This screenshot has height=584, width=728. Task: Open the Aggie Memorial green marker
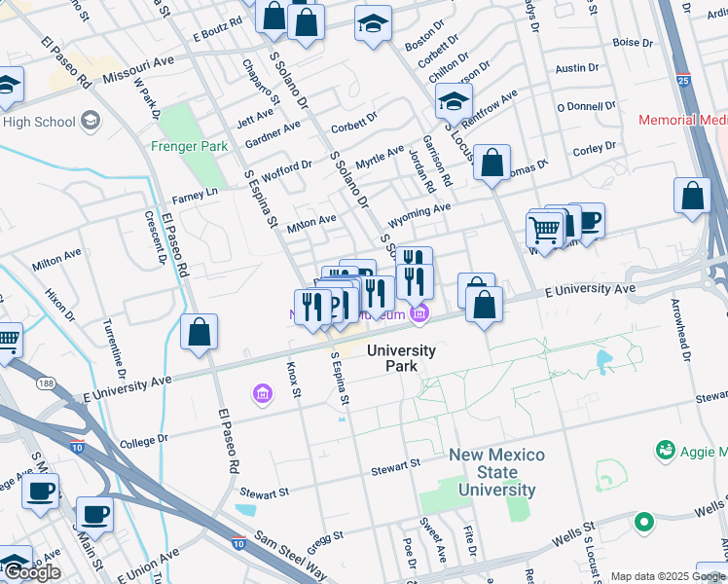pos(666,452)
